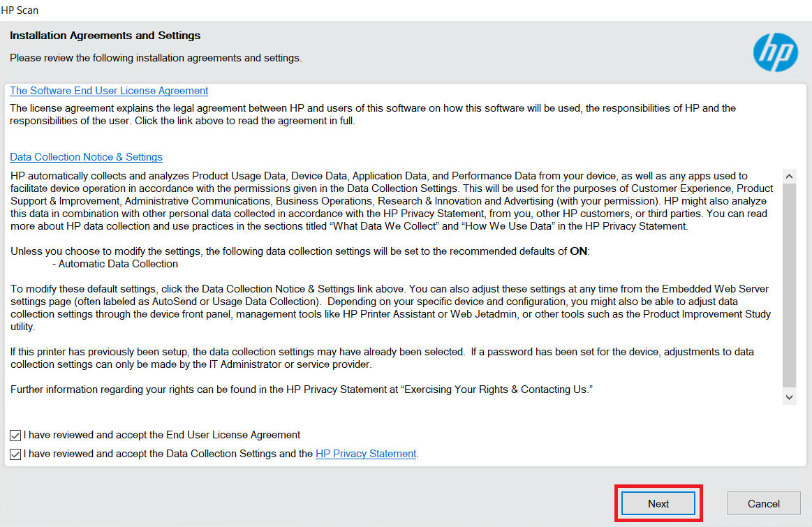This screenshot has height=527, width=812.
Task: Click the 'HP Scan' window title
Action: (20, 10)
